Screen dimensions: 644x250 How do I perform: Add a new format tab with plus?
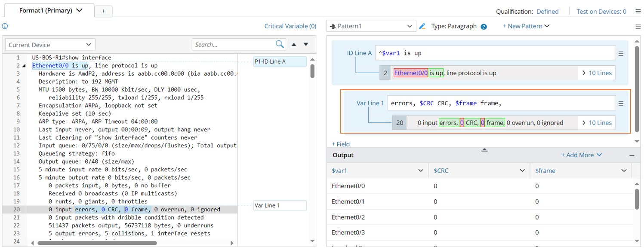(103, 11)
